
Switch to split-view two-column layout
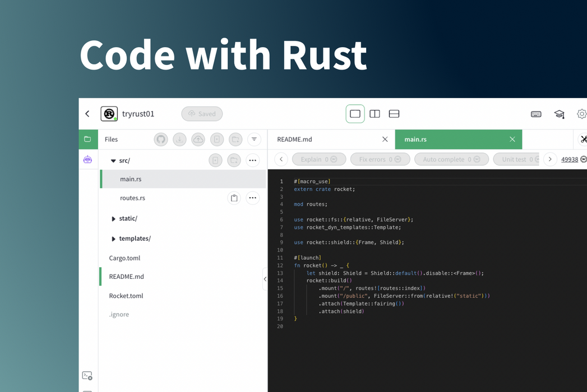(x=375, y=113)
